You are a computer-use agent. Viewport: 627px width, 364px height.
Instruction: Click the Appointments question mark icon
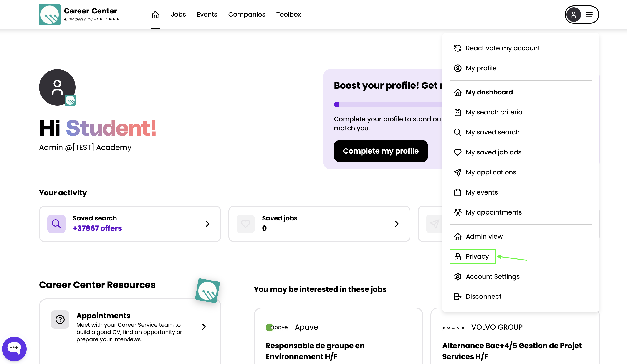click(60, 319)
